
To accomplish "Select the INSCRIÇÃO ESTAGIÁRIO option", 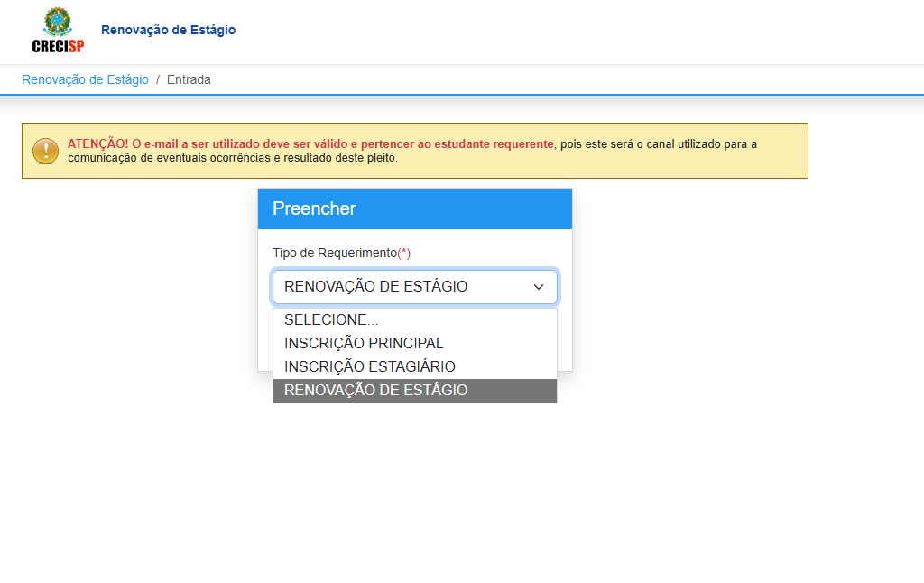I will point(415,367).
